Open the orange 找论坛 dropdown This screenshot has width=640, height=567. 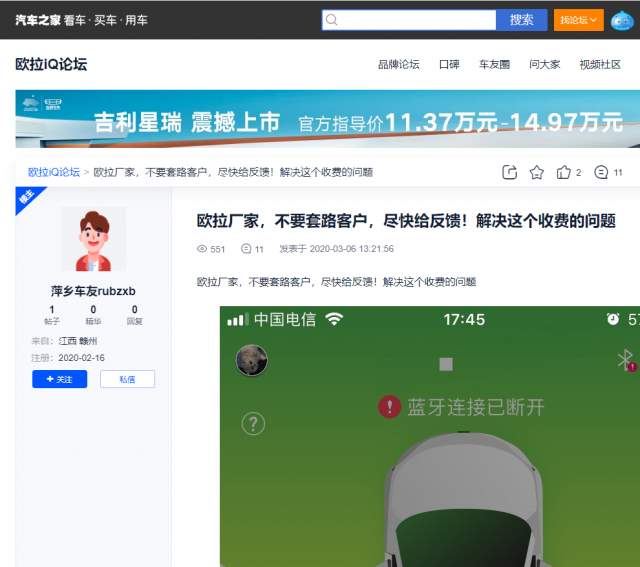tap(578, 20)
